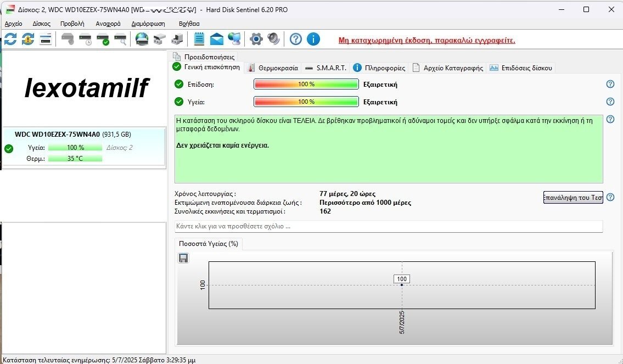This screenshot has height=364, width=623.
Task: Open the Προβολή menu
Action: pos(72,24)
